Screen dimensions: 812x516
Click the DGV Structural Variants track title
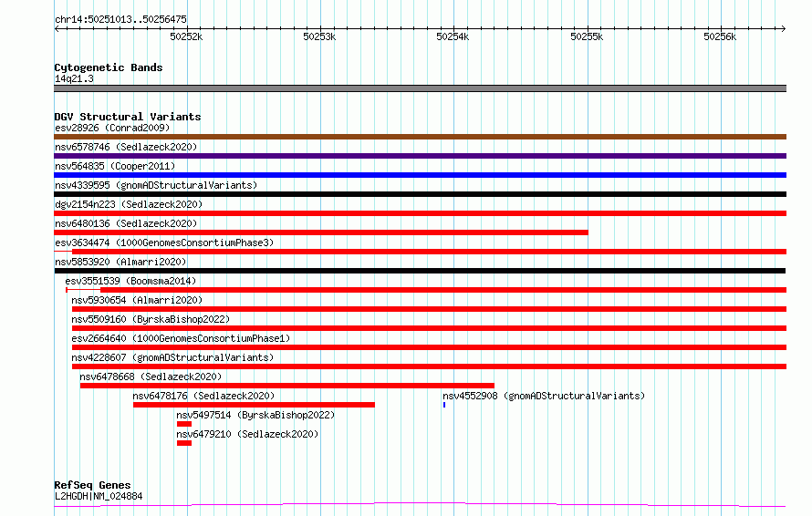click(128, 117)
